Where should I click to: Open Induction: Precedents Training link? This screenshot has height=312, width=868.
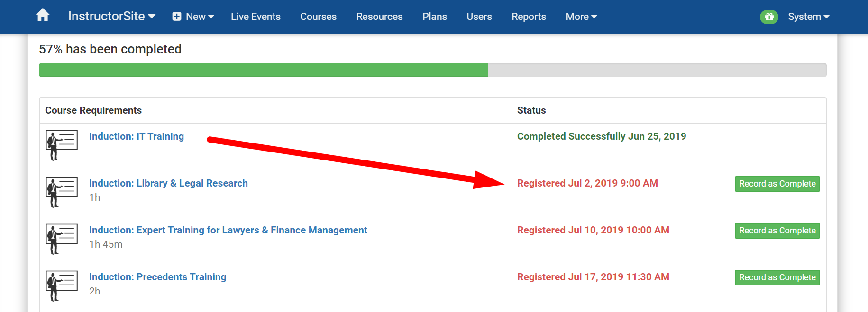157,277
